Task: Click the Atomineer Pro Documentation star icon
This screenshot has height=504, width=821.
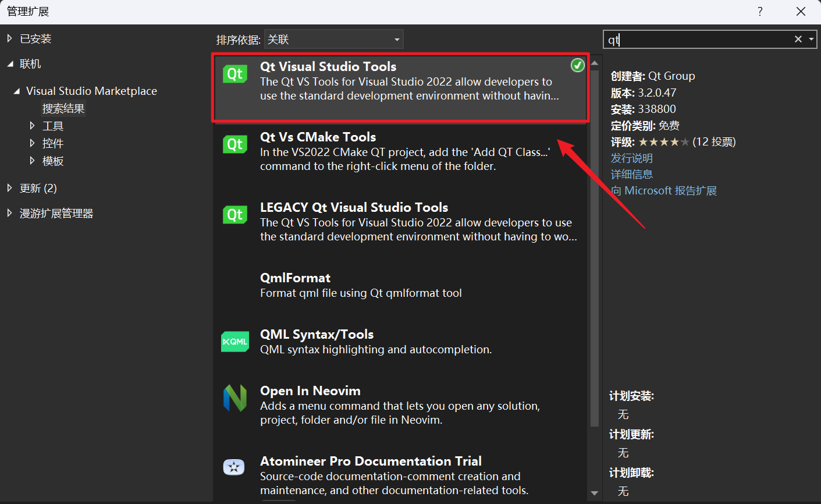Action: [234, 466]
